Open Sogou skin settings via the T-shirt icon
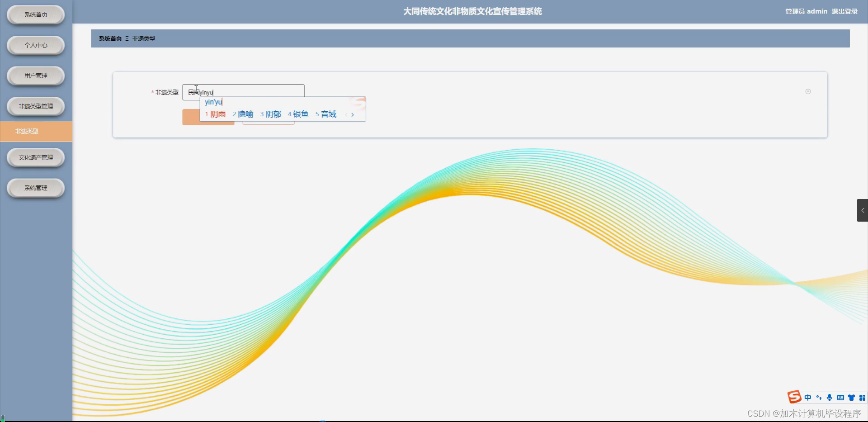 (x=851, y=398)
